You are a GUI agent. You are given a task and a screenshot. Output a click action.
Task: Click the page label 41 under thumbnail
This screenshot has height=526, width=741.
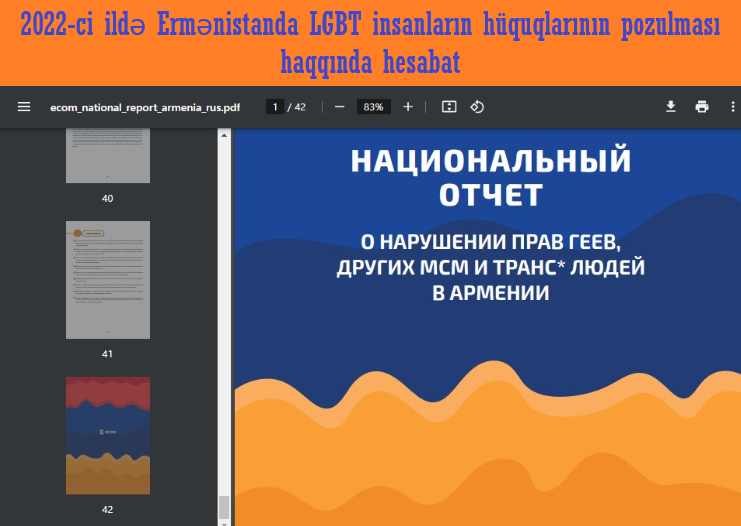click(107, 354)
